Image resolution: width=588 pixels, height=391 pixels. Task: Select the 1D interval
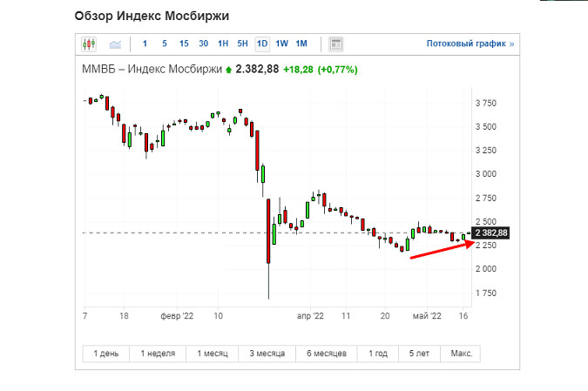pyautogui.click(x=262, y=44)
